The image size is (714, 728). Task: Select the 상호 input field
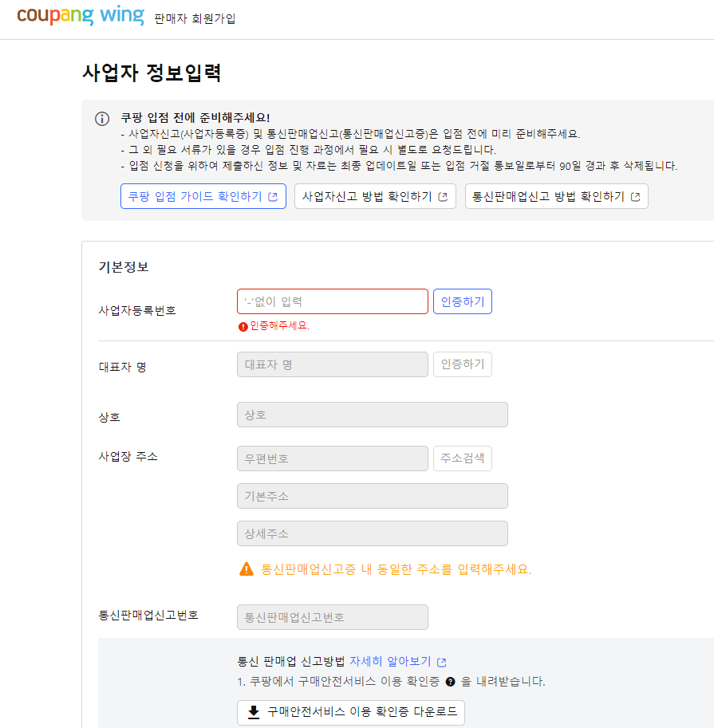[x=372, y=414]
